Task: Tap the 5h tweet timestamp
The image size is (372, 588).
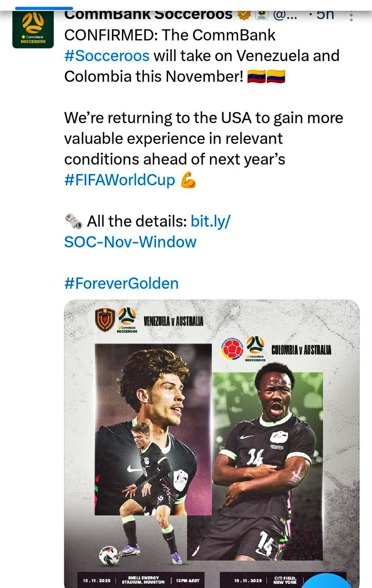Action: click(325, 15)
